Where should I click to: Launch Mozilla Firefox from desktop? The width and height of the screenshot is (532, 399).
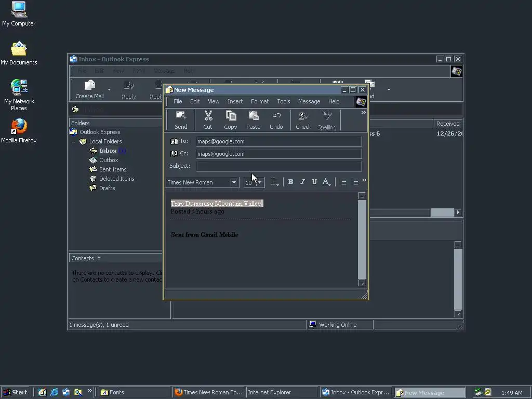tap(19, 131)
